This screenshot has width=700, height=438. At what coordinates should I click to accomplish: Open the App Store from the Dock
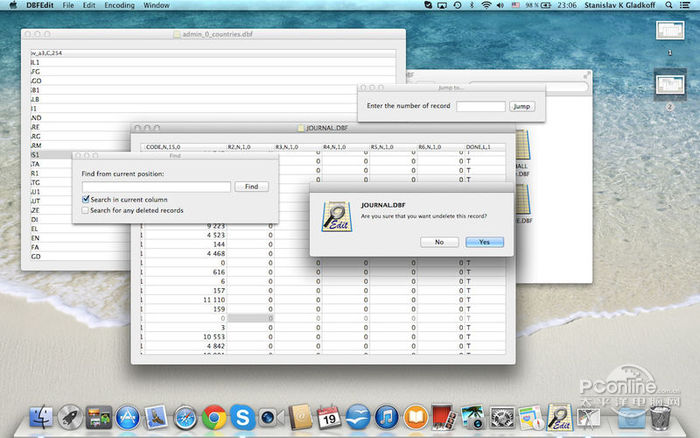(x=127, y=417)
